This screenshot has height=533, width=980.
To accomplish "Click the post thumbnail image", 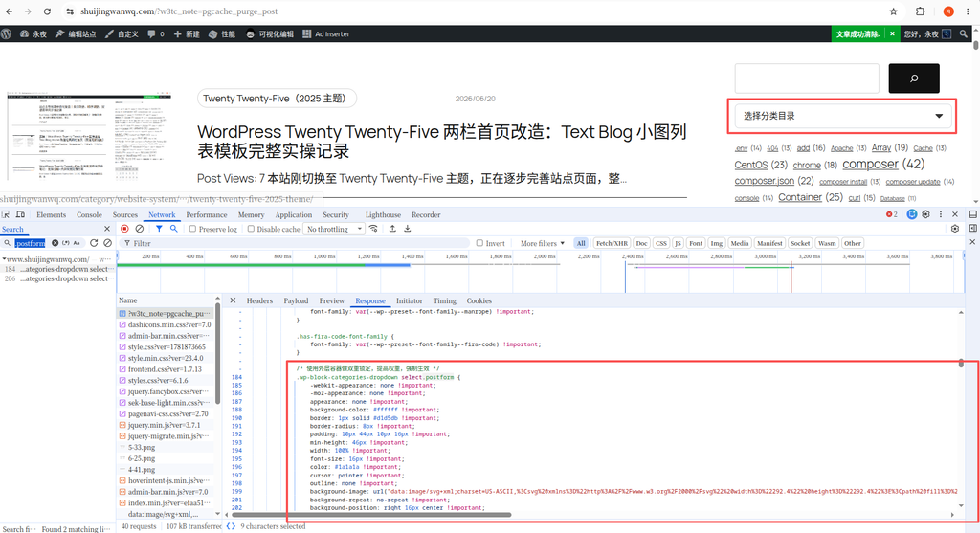I will tap(89, 136).
